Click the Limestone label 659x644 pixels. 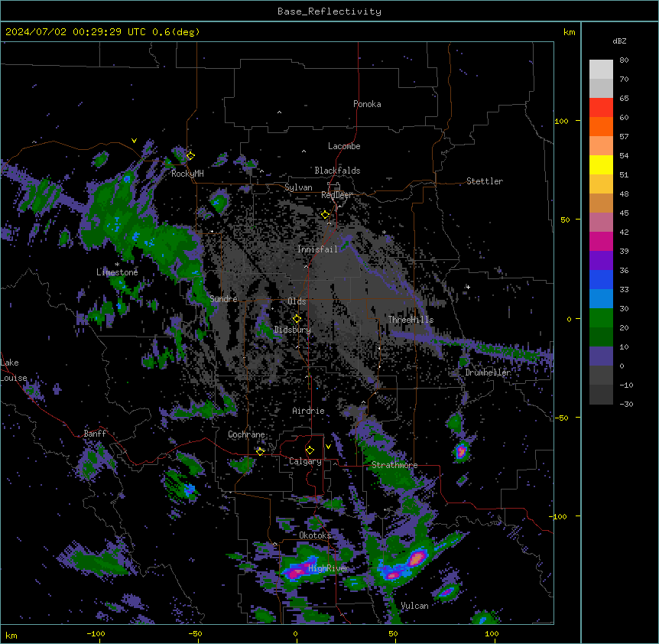[117, 272]
